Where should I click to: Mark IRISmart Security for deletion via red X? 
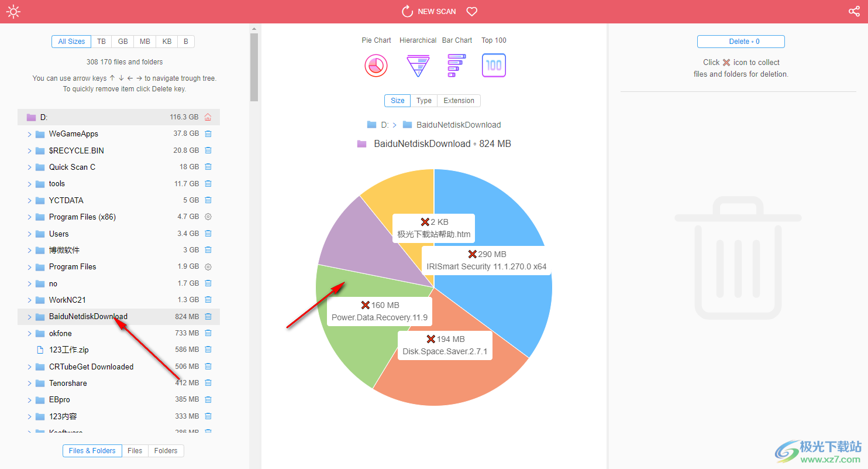(x=472, y=254)
